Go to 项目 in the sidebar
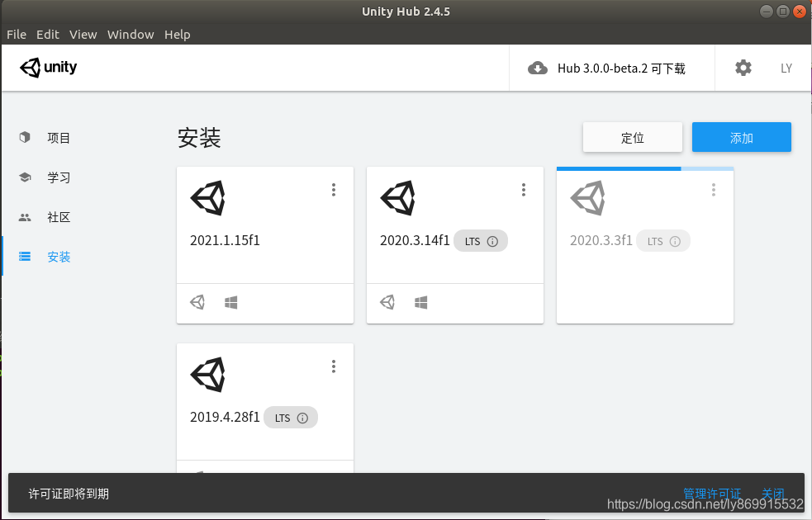The image size is (812, 520). (59, 138)
